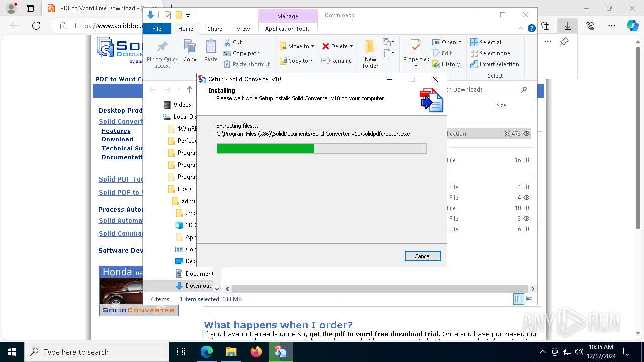This screenshot has height=362, width=644.
Task: Click the taskbar search box
Action: point(96,352)
